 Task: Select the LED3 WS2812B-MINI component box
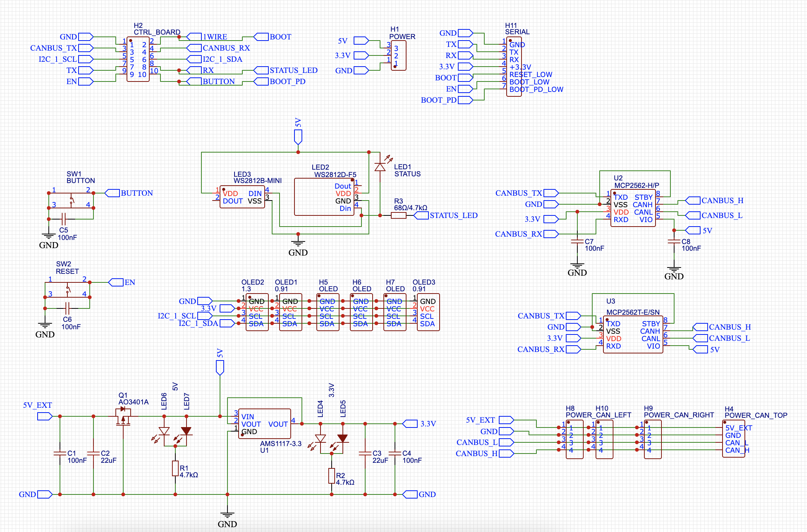point(242,197)
